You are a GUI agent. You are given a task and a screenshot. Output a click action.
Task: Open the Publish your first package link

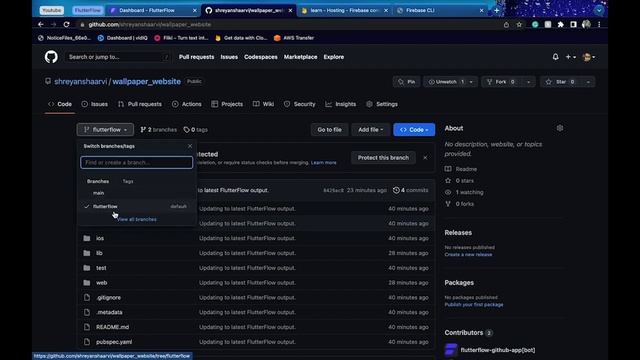tap(473, 304)
